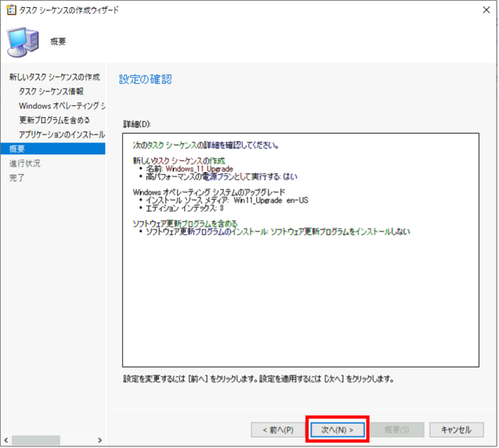Image resolution: width=499 pixels, height=448 pixels.
Task: Click the computer icon in the header
Action: point(23,42)
